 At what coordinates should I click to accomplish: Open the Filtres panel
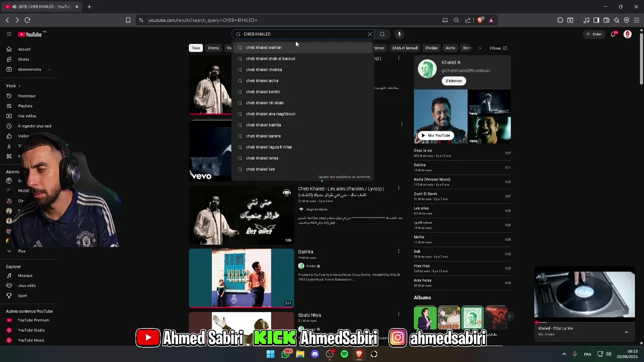point(499,48)
